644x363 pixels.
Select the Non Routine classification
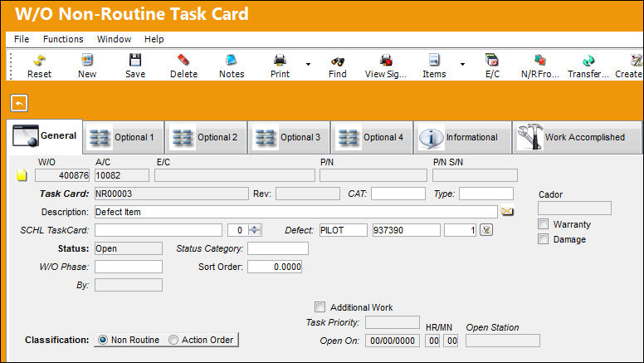pos(103,340)
